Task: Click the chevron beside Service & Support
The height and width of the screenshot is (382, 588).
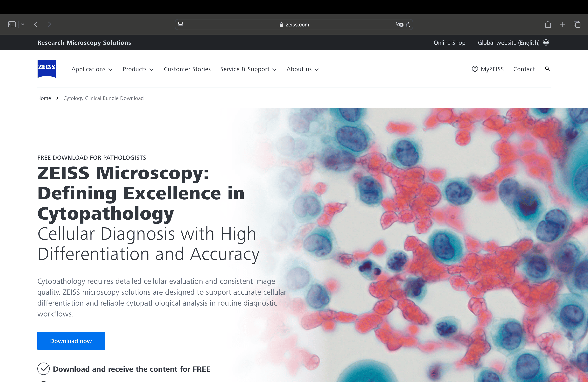Action: click(274, 70)
